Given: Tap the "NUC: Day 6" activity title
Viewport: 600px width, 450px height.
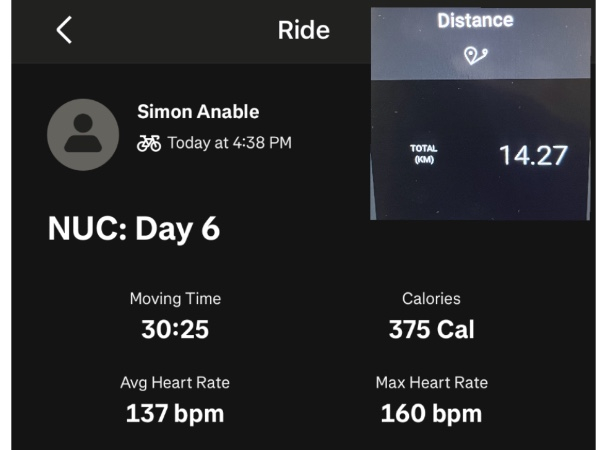Looking at the screenshot, I should coord(134,229).
